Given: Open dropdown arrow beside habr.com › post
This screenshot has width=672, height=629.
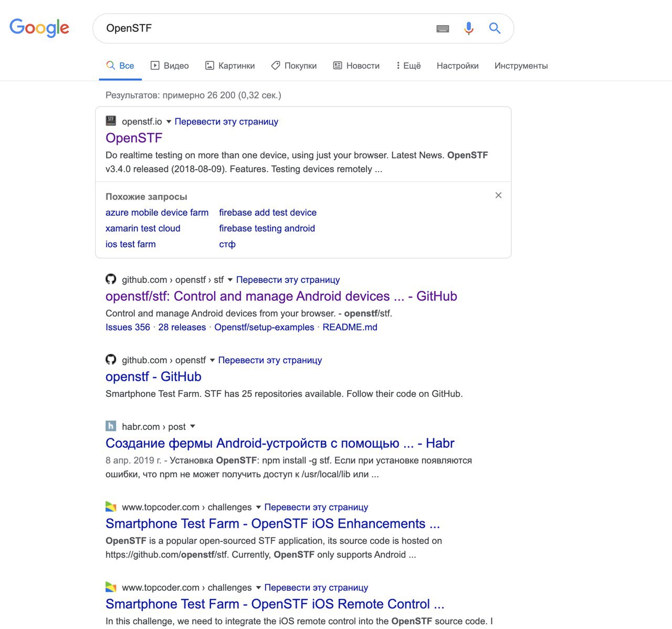Looking at the screenshot, I should click(192, 426).
